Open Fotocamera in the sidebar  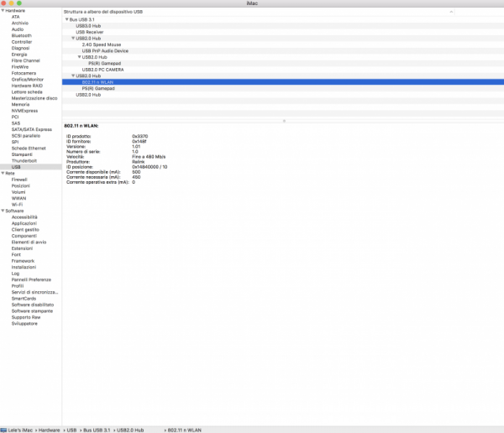24,73
